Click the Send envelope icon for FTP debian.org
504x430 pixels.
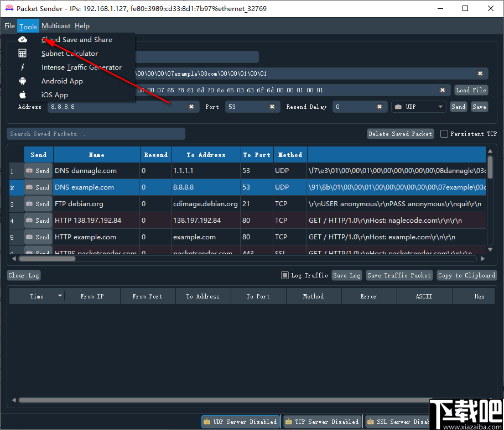30,203
